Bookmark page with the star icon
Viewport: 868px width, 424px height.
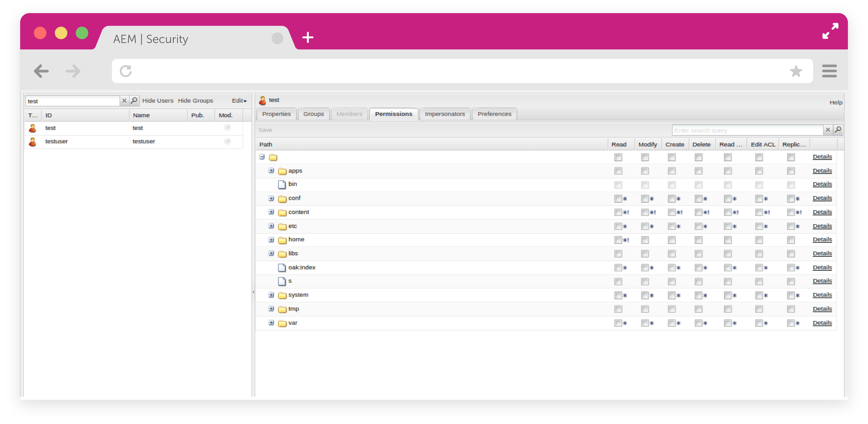796,71
